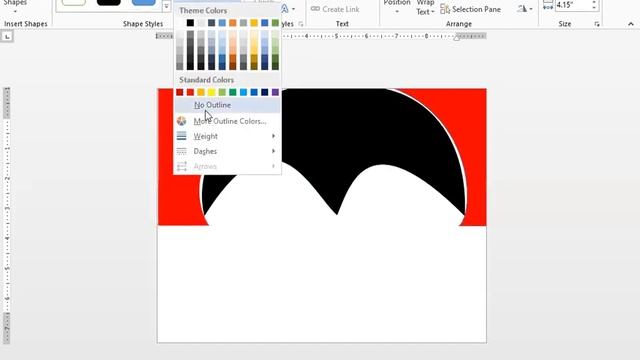Screen dimensions: 640x360
Task: Apply the blue filled shape style
Action: pos(144,2)
